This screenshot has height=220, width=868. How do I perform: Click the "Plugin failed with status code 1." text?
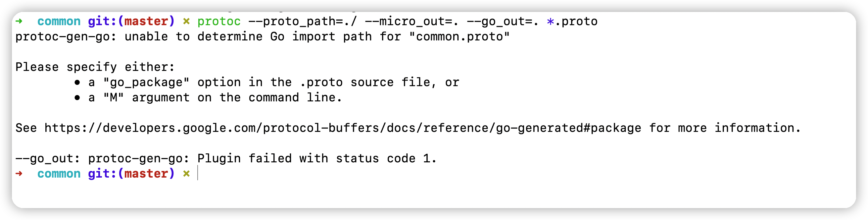click(317, 159)
